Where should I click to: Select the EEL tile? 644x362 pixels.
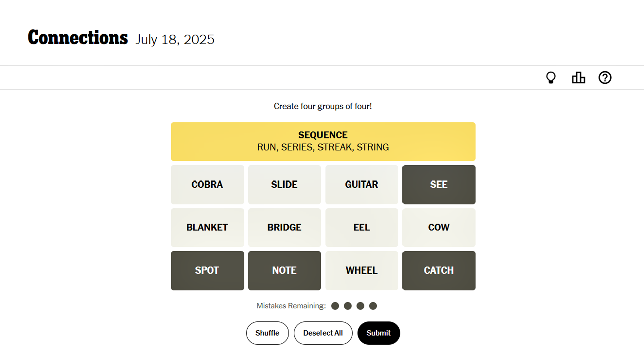[x=362, y=227]
